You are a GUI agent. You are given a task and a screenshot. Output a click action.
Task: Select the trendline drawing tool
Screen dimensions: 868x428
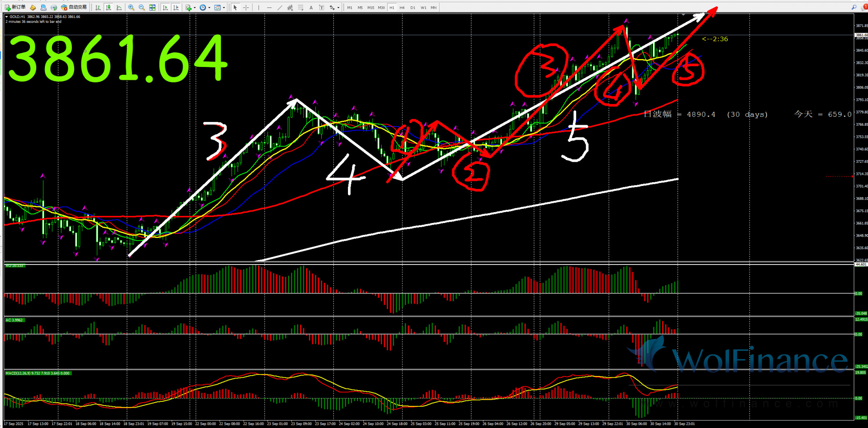279,7
